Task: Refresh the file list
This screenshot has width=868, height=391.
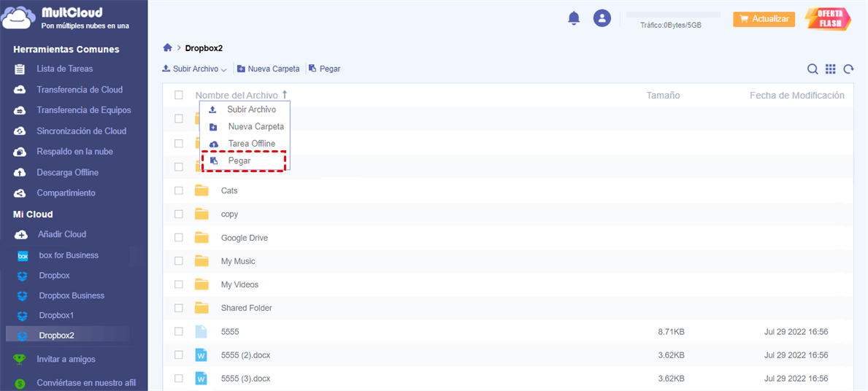Action: (848, 69)
